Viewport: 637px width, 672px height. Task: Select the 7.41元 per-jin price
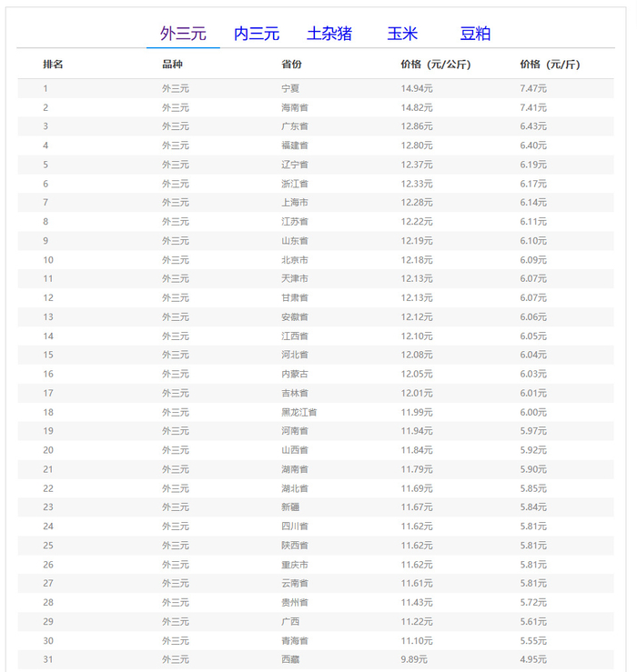[533, 107]
